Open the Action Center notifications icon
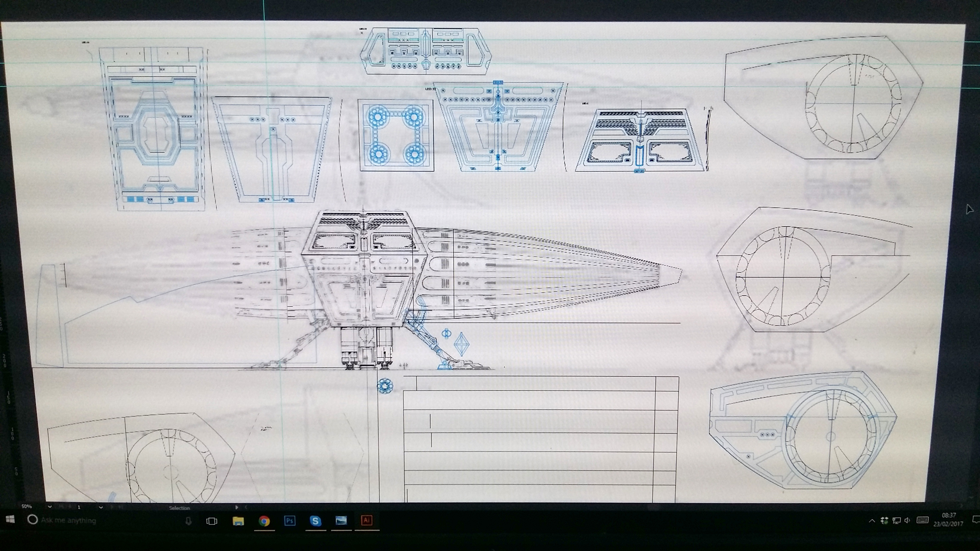Screen dimensions: 980x551 click(x=976, y=519)
